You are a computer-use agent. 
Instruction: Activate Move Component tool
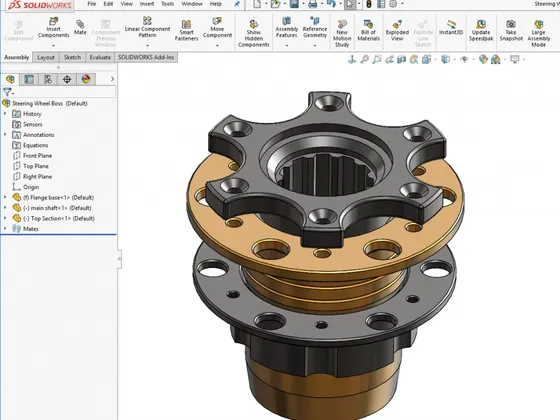point(217,27)
